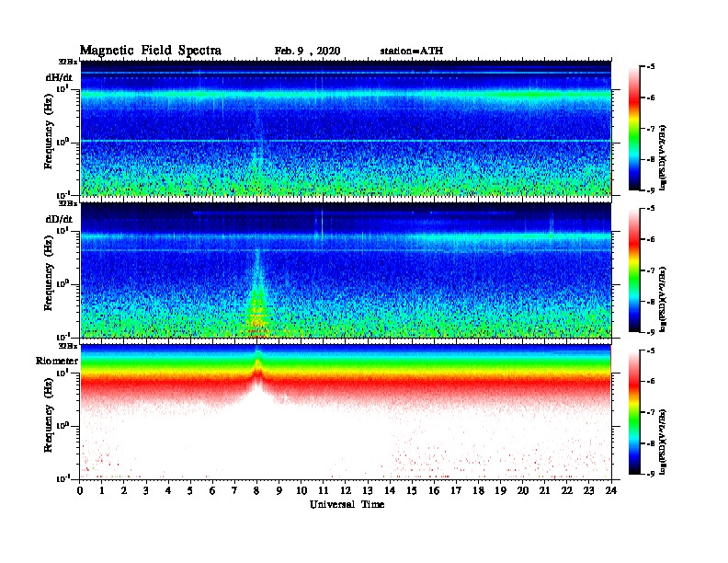Click the "Magnetic Field Spectra" title
Image resolution: width=728 pixels, height=563 pixels.
click(151, 51)
